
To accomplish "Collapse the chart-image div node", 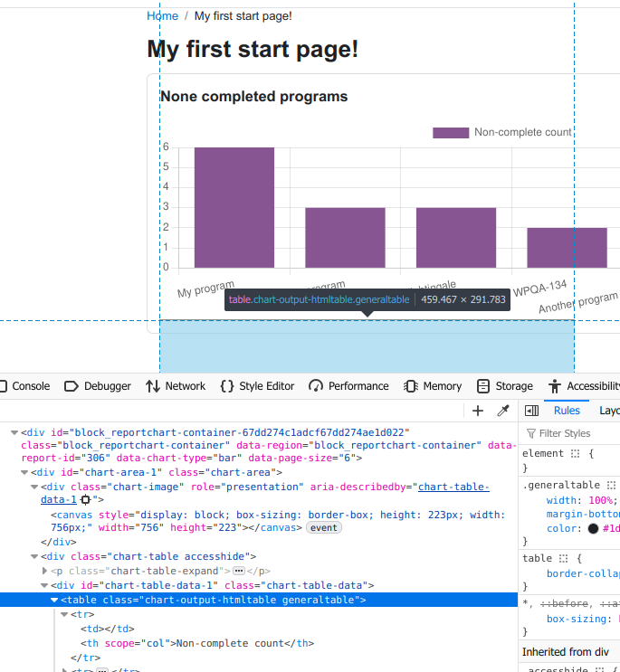I will click(x=34, y=487).
